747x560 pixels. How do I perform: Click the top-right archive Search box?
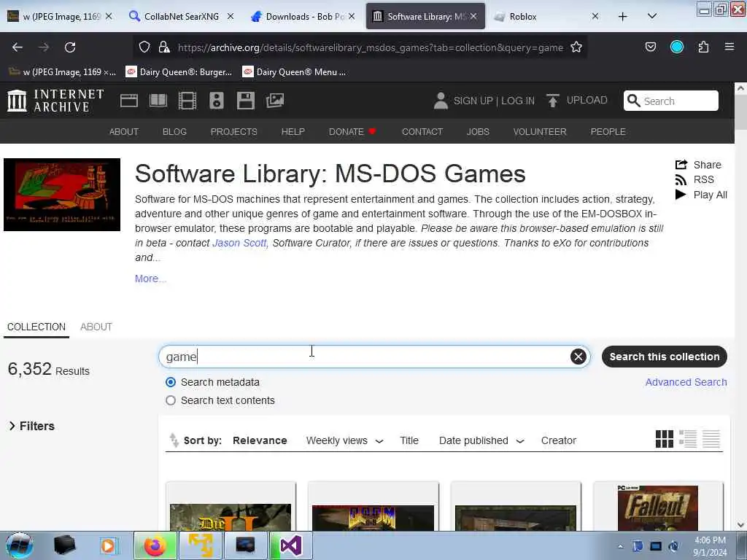(x=671, y=101)
